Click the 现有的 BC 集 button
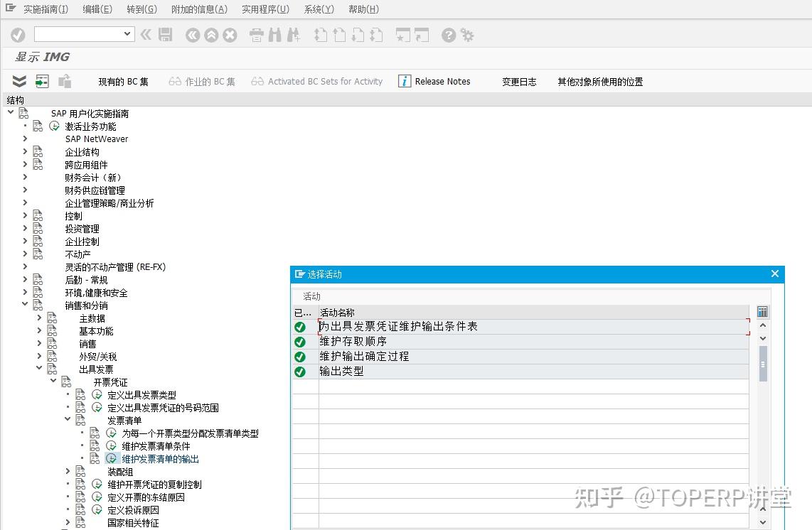 tap(123, 81)
